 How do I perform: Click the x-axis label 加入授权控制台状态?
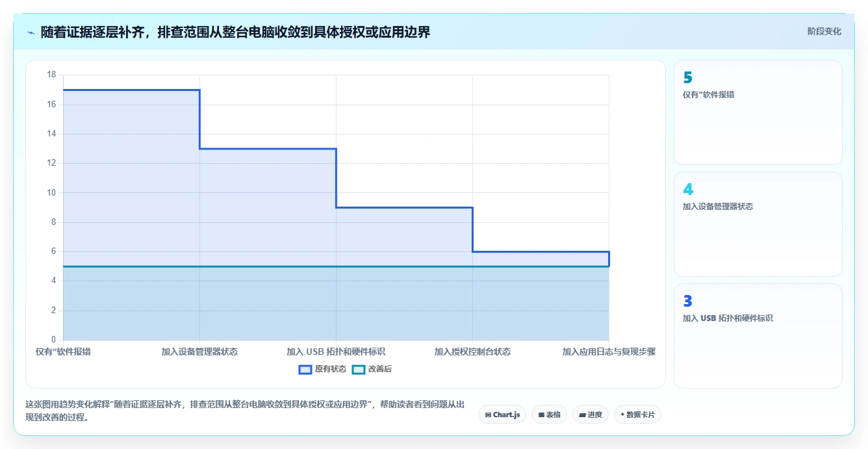coord(472,352)
